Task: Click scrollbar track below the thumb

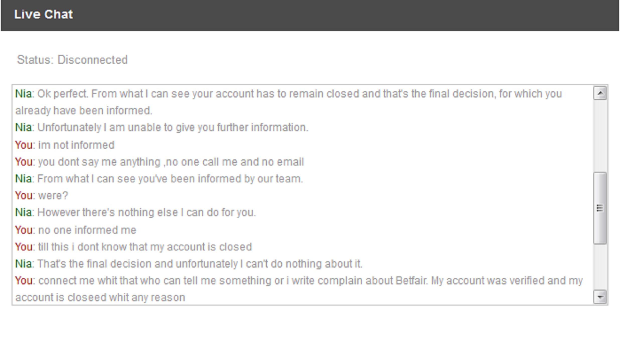Action: tap(600, 267)
